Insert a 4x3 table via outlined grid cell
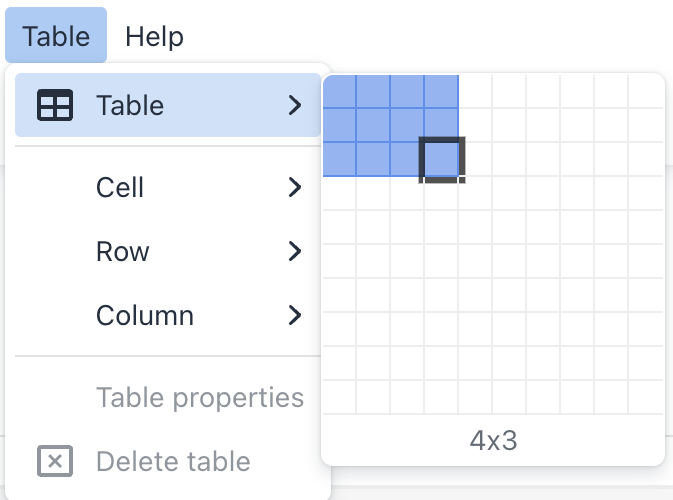 tap(441, 160)
